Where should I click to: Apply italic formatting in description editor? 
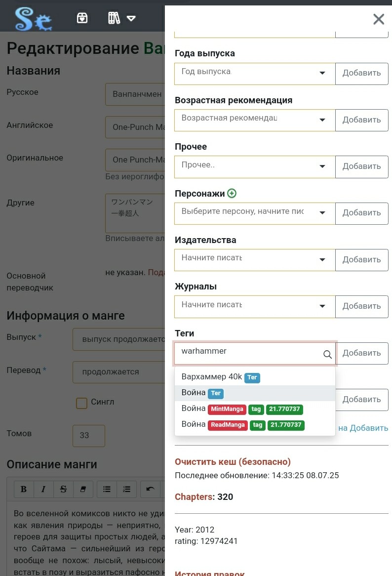click(x=43, y=489)
